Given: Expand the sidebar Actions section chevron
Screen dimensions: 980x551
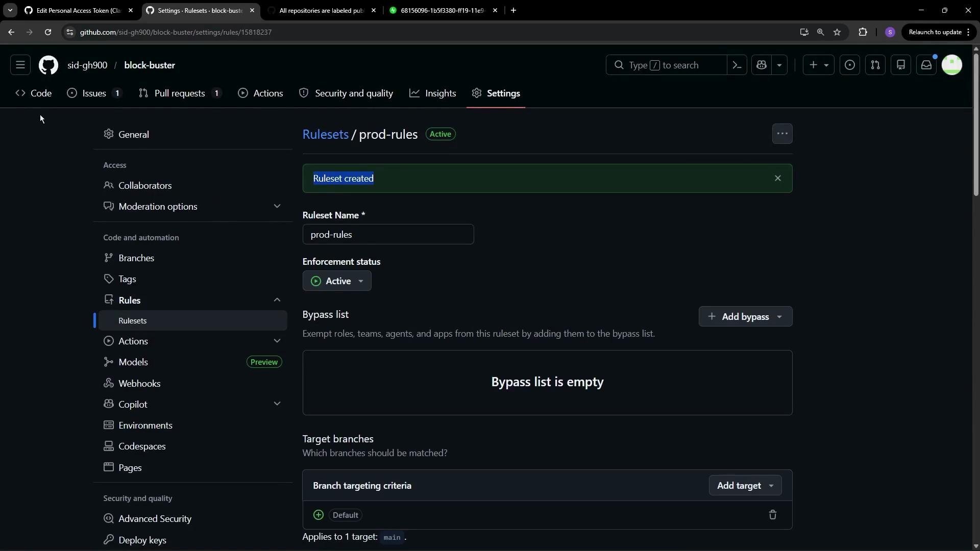Looking at the screenshot, I should [x=277, y=341].
